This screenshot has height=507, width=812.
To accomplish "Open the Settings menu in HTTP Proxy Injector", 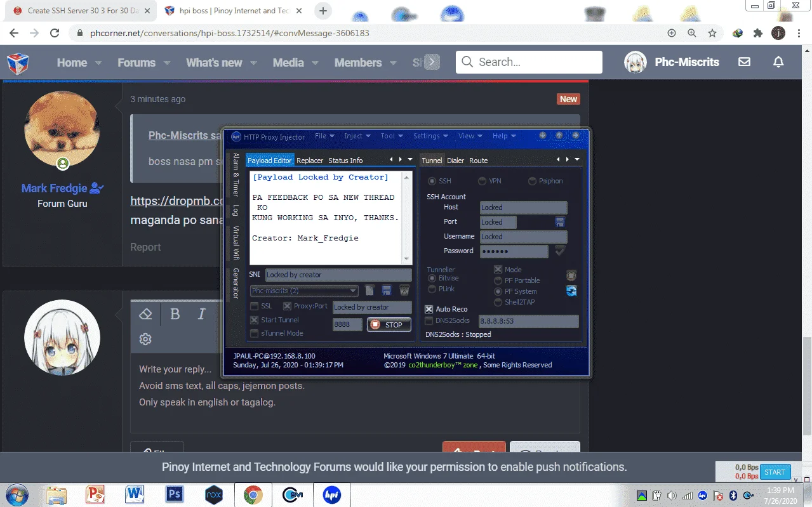I will tap(430, 136).
